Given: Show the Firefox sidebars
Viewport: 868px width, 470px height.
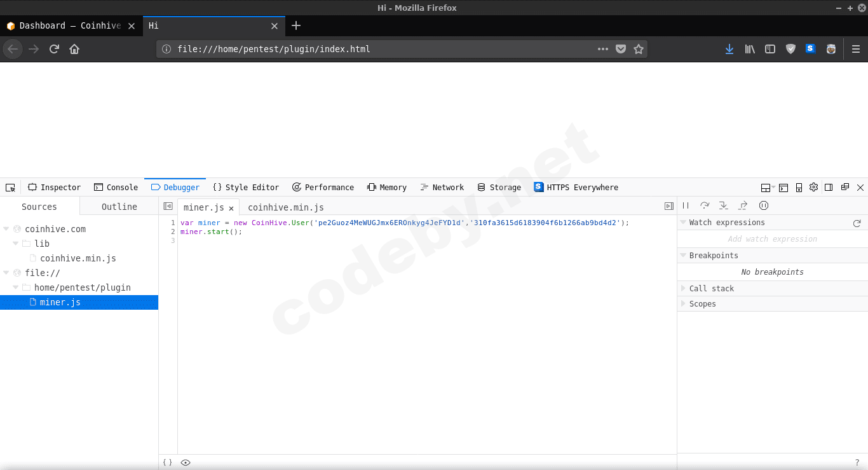Looking at the screenshot, I should [770, 49].
